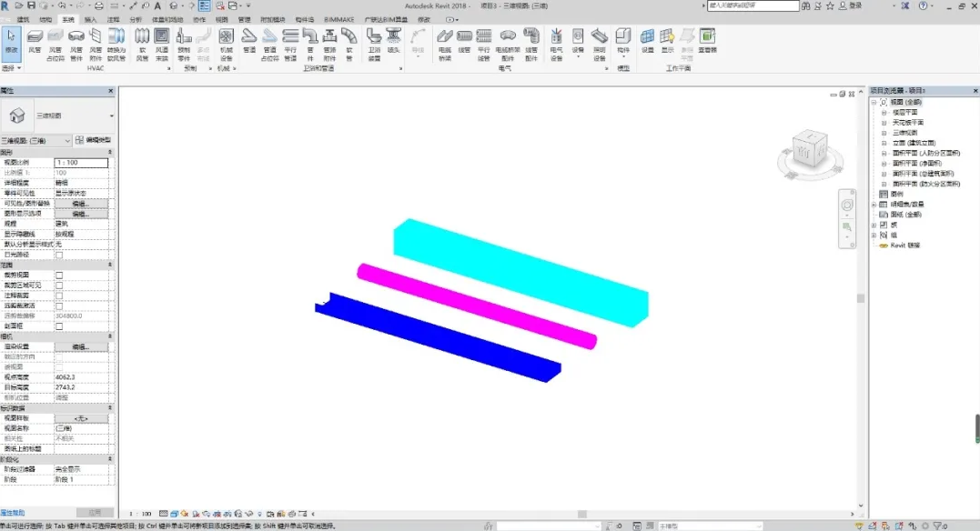
Task: Click the horizontal scrollbar under the 3D view
Action: tap(581, 514)
